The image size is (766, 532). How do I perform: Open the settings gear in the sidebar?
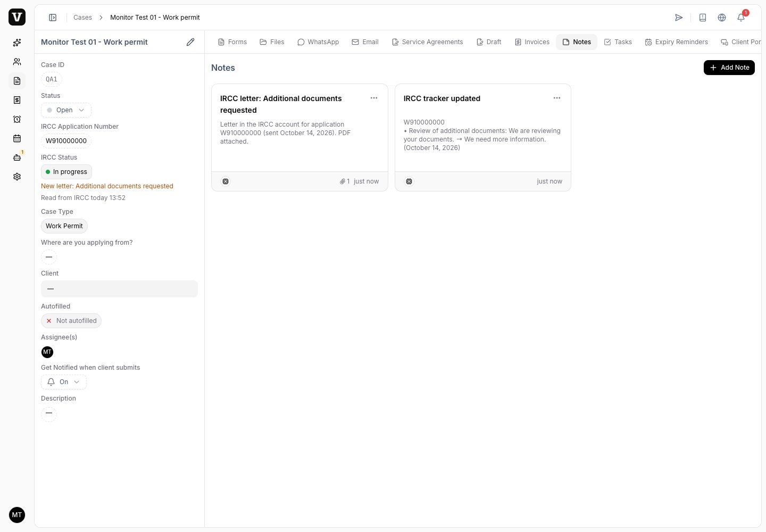(17, 177)
